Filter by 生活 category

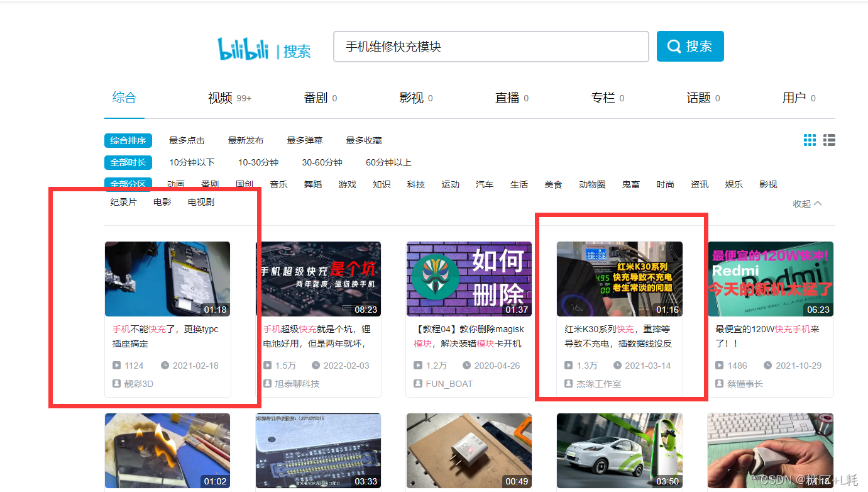[x=519, y=184]
